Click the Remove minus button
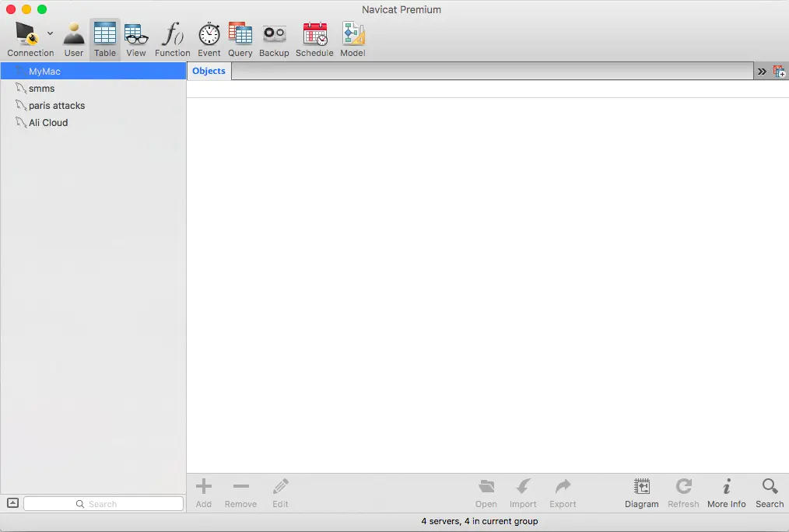The image size is (789, 532). [240, 493]
